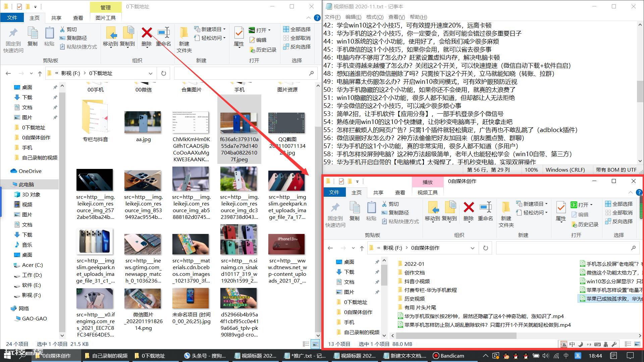Show hidden taskbar tray icons

(x=485, y=356)
